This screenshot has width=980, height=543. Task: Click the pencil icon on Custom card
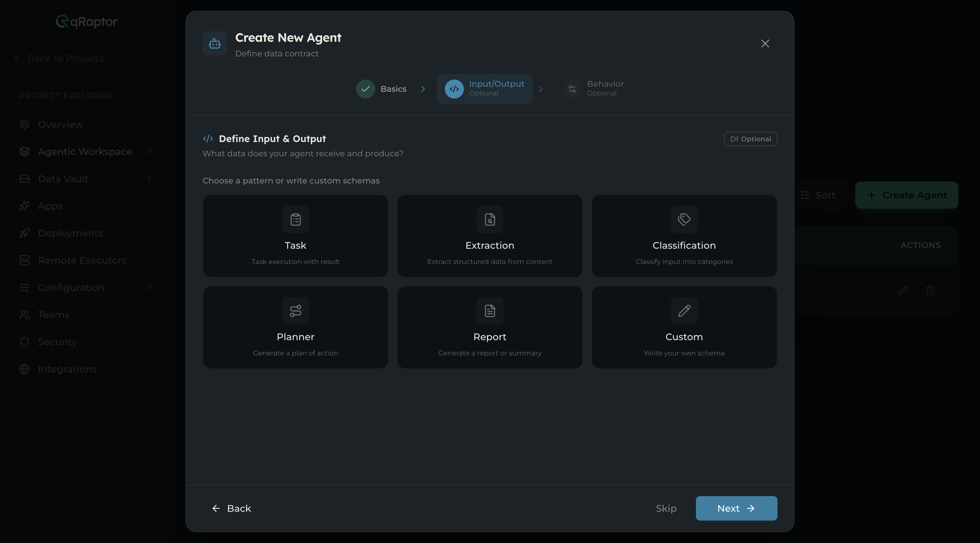click(x=684, y=311)
